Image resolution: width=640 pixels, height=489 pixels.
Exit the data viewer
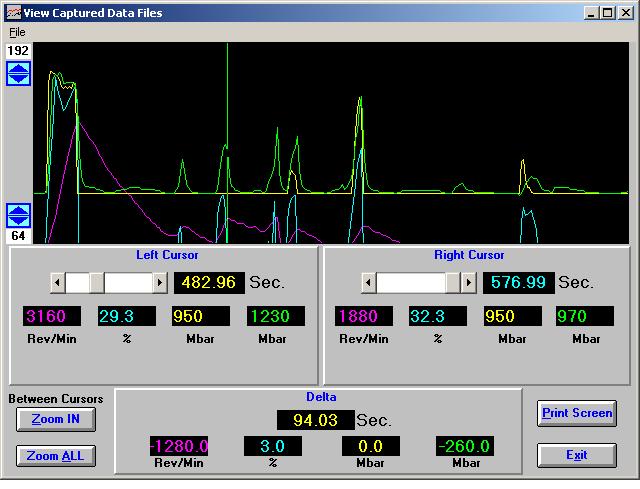577,455
